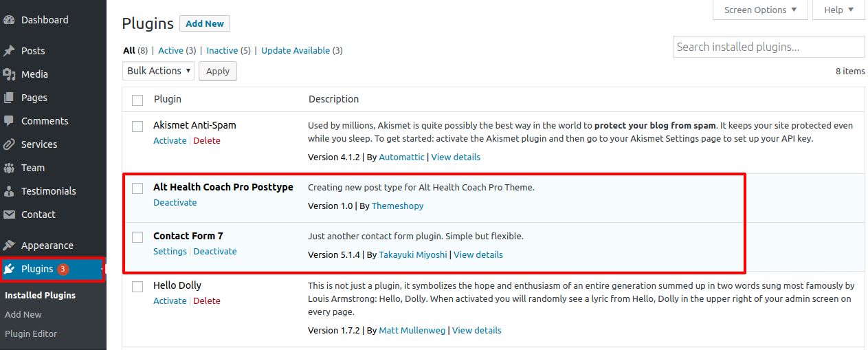The width and height of the screenshot is (868, 350).
Task: Check the Akismet Anti-Spam checkbox
Action: click(137, 127)
